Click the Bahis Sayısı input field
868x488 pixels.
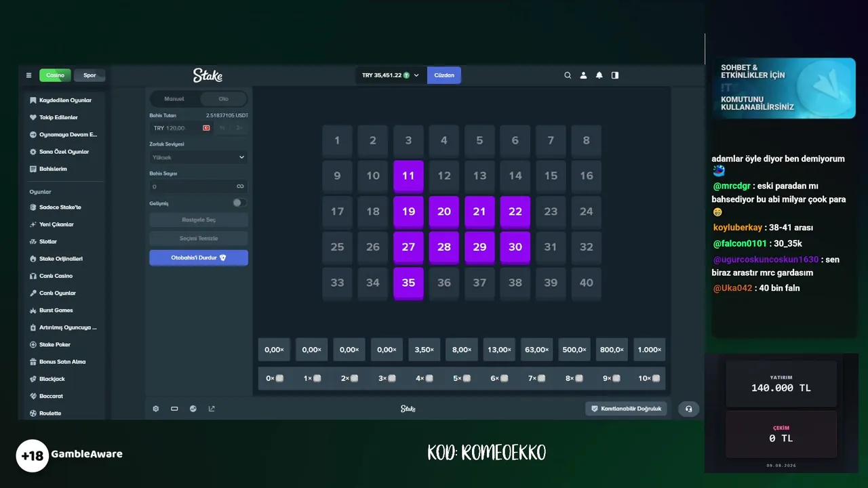pos(199,186)
